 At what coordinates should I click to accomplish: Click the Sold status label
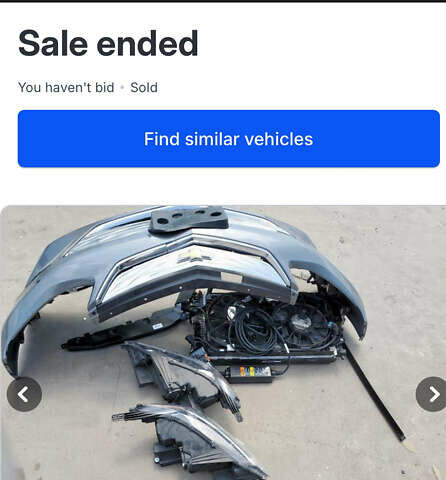click(x=144, y=88)
